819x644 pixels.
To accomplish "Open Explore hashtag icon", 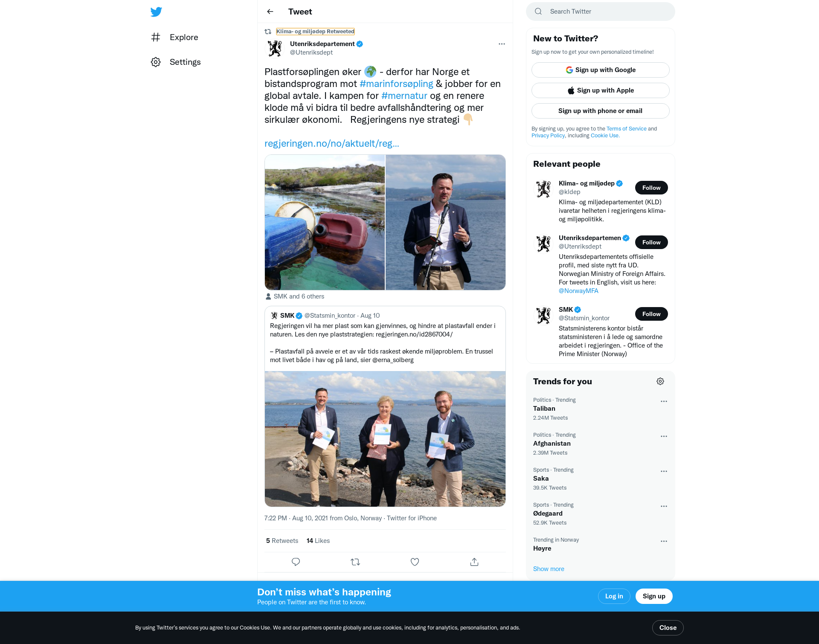I will (156, 37).
